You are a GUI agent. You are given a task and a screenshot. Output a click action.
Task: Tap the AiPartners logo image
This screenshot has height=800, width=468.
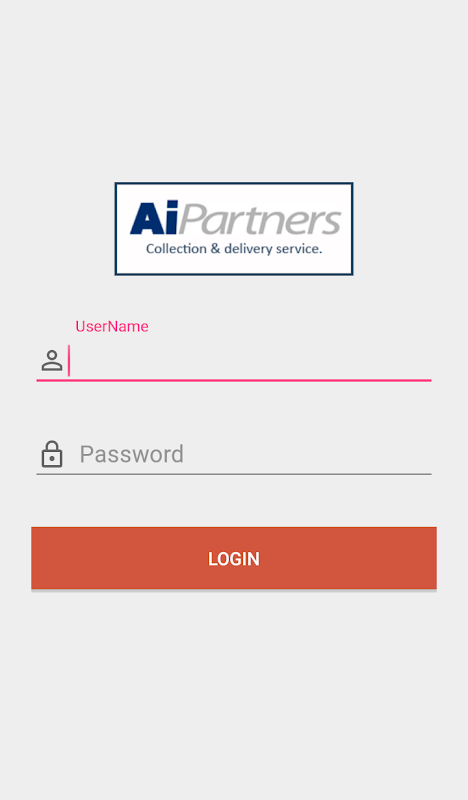pyautogui.click(x=234, y=229)
